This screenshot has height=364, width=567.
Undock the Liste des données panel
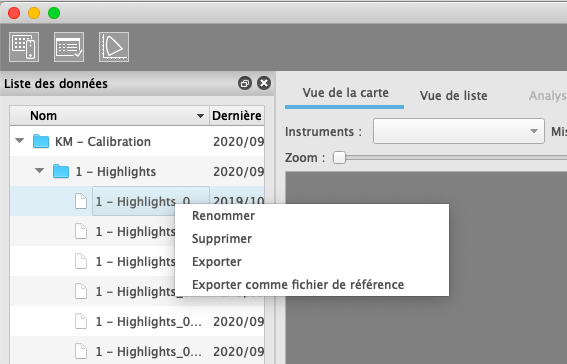[x=245, y=83]
